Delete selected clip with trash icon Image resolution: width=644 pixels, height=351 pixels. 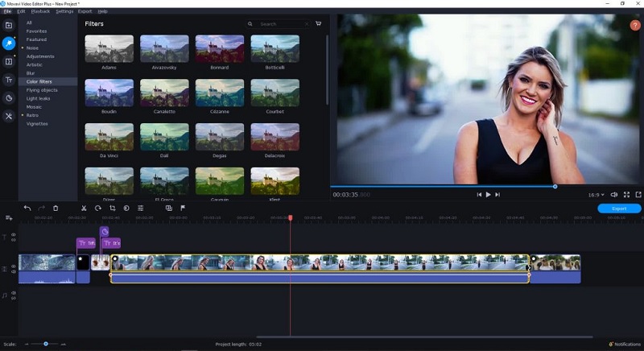tap(56, 209)
